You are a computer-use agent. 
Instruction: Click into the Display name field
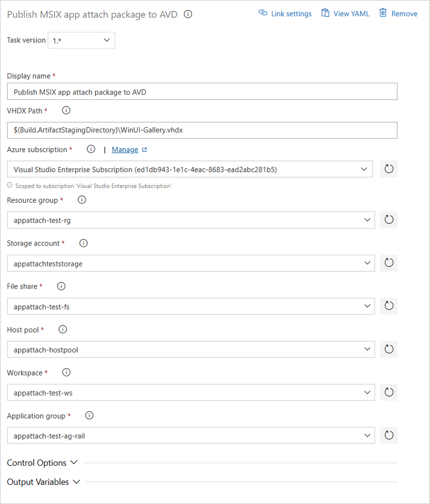pos(202,92)
